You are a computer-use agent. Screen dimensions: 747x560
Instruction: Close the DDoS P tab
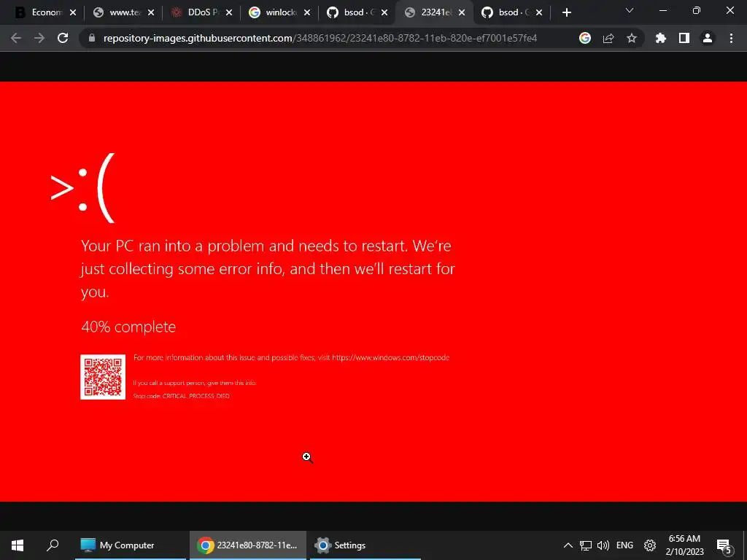[229, 12]
